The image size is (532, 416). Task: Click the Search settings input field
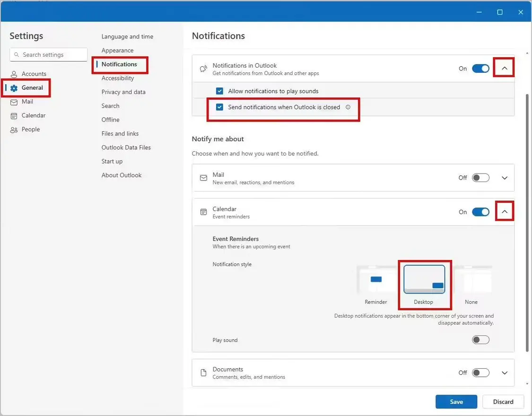[49, 54]
